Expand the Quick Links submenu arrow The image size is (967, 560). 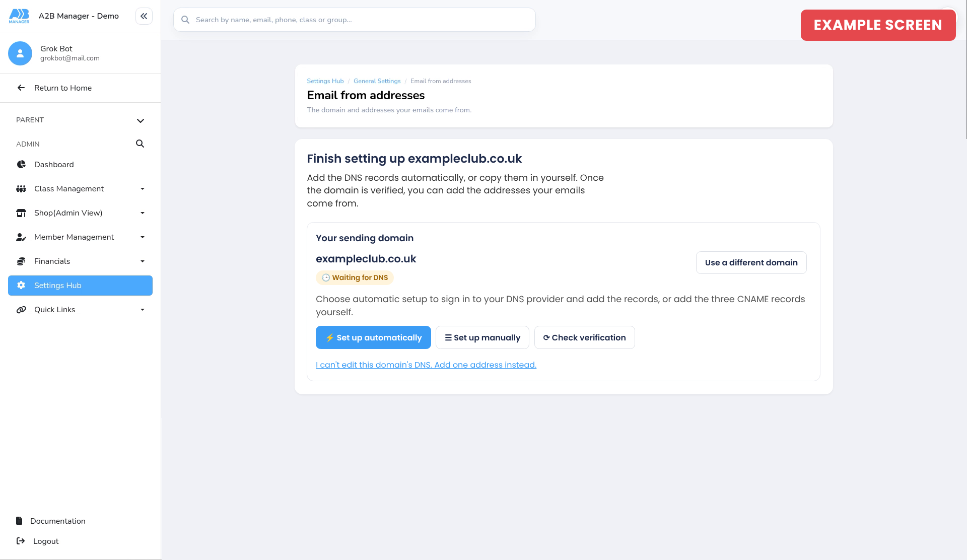point(143,310)
